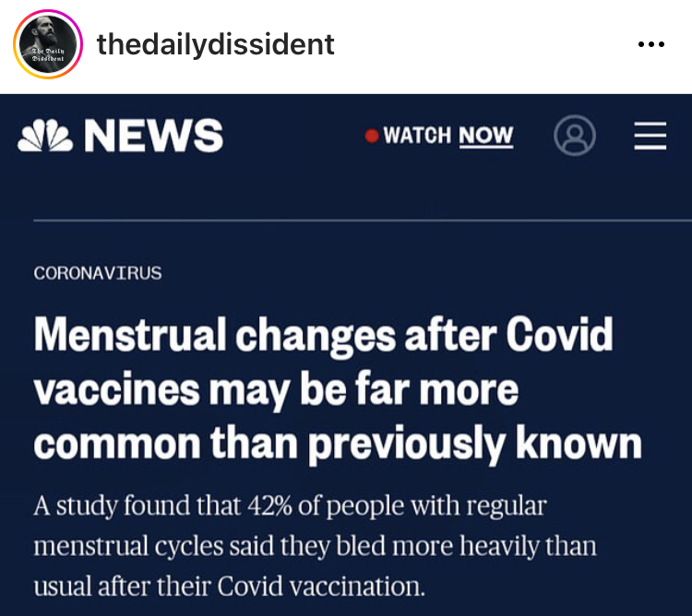The width and height of the screenshot is (692, 616).
Task: Click 'common than previously known' headline line
Action: click(x=338, y=444)
